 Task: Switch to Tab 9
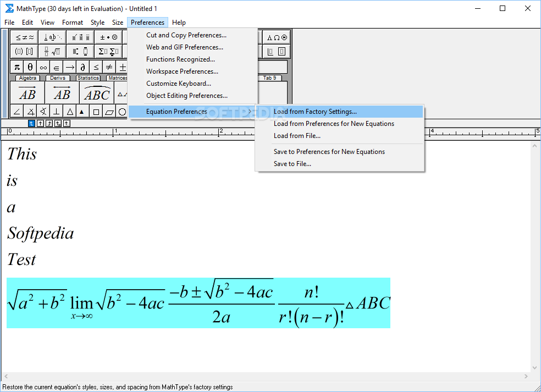coord(270,78)
